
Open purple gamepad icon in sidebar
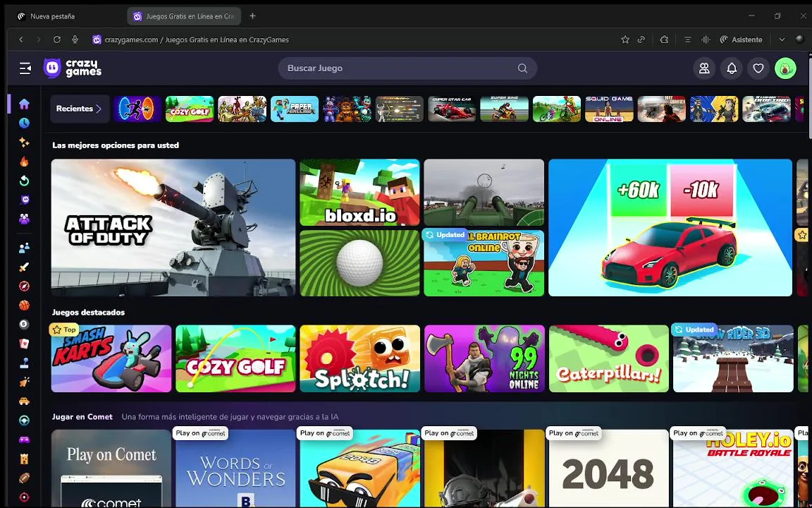tap(24, 440)
